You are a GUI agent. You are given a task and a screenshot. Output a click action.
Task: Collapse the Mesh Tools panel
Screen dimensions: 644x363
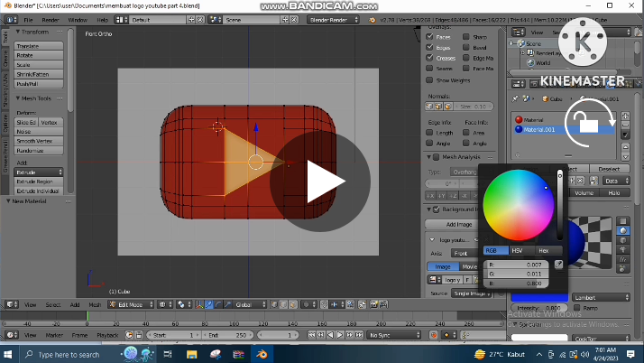click(x=18, y=98)
